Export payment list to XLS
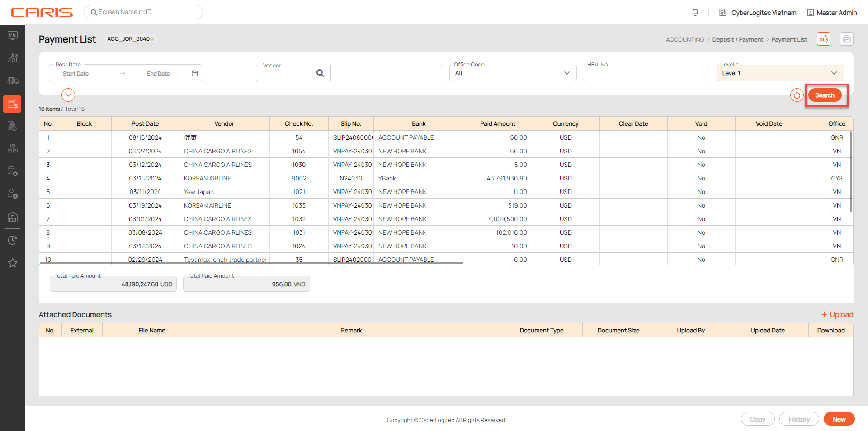Viewport: 868px width, 431px height. (x=824, y=39)
